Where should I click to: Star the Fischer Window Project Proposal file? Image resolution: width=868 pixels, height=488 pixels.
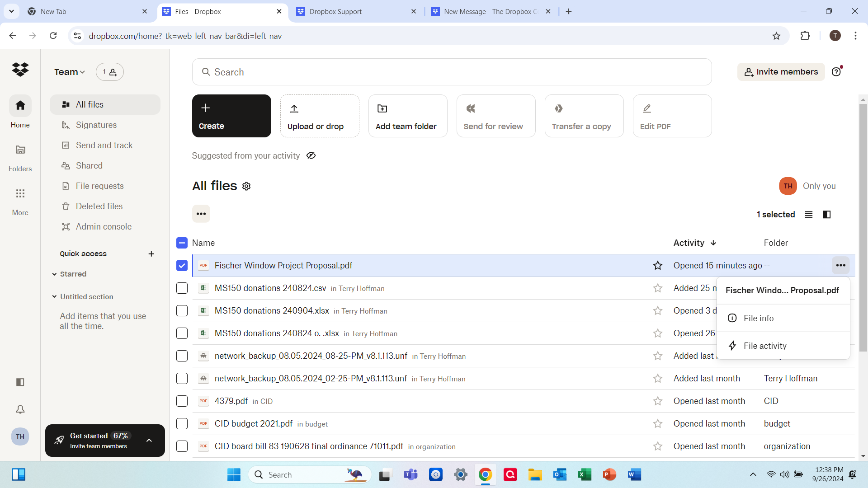(658, 266)
